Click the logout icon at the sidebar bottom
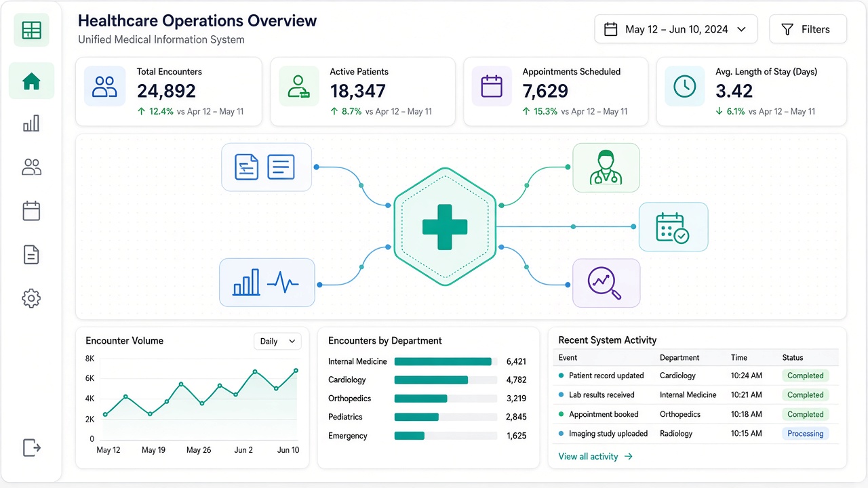This screenshot has height=488, width=868. 31,447
